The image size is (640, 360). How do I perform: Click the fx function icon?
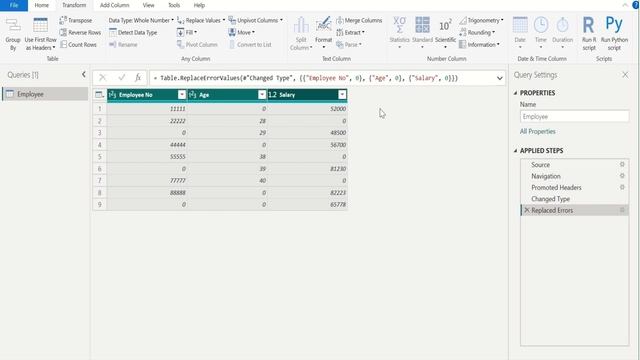(138, 78)
